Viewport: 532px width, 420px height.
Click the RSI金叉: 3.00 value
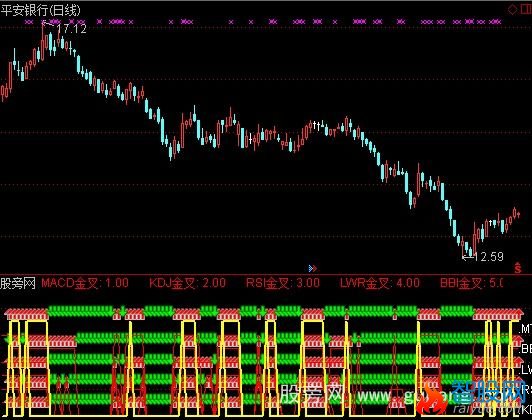point(283,283)
